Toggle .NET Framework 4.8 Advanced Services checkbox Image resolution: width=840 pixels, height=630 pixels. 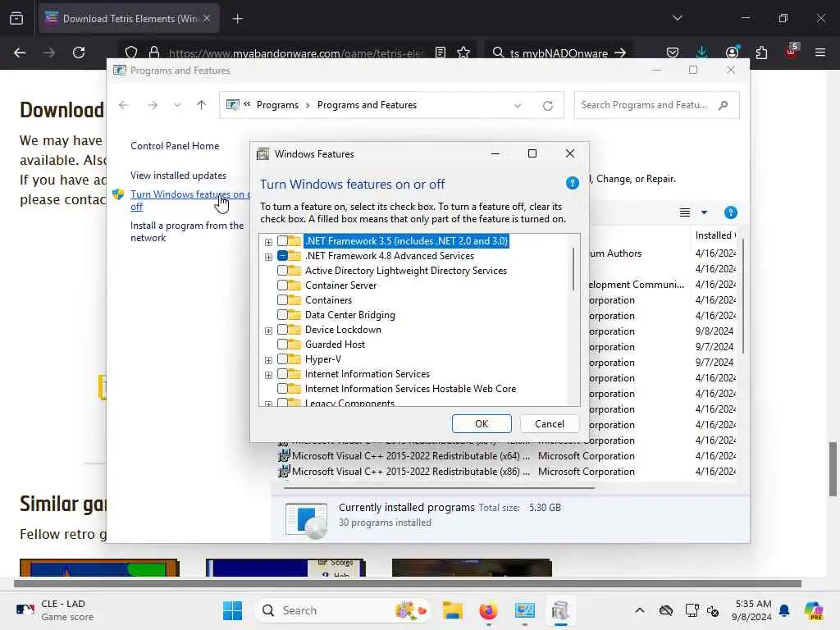282,256
